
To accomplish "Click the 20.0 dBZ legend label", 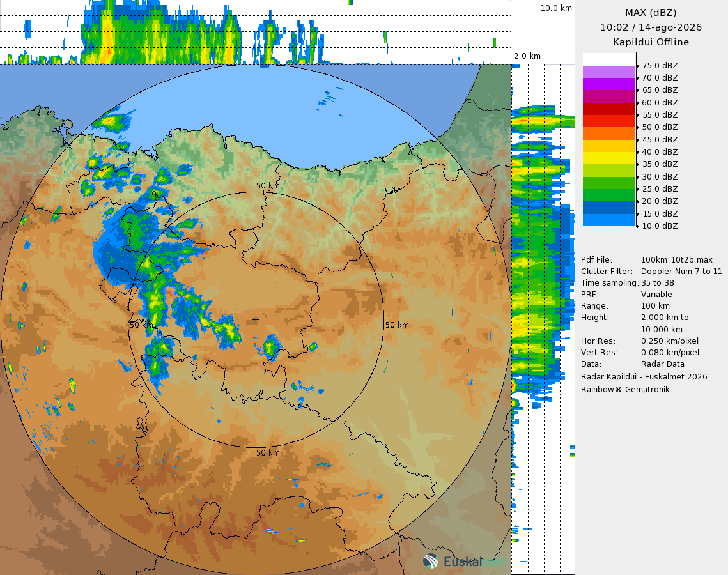I will click(x=660, y=201).
